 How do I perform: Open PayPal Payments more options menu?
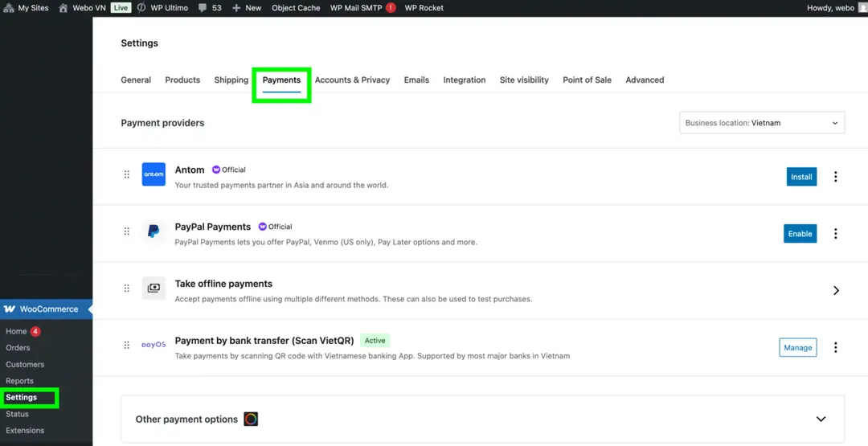[835, 234]
